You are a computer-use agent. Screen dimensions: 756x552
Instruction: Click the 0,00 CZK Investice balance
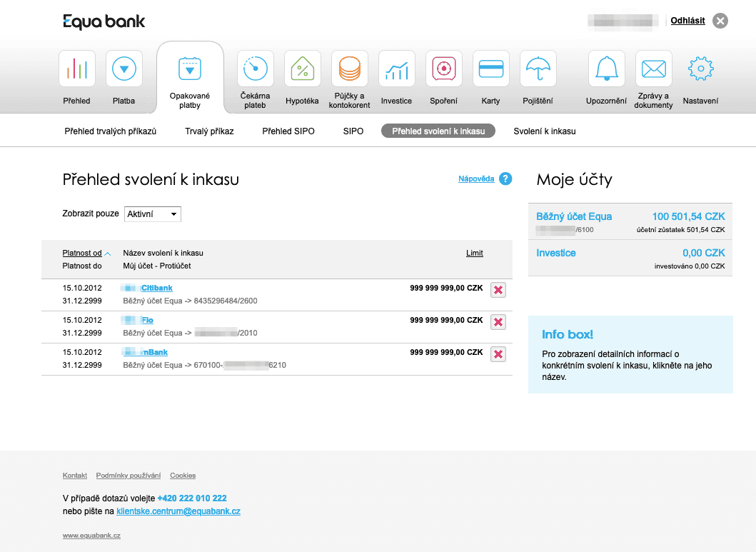(x=703, y=253)
